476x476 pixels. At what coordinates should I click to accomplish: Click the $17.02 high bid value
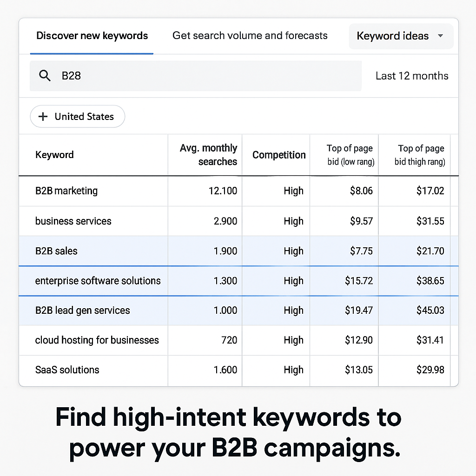430,191
